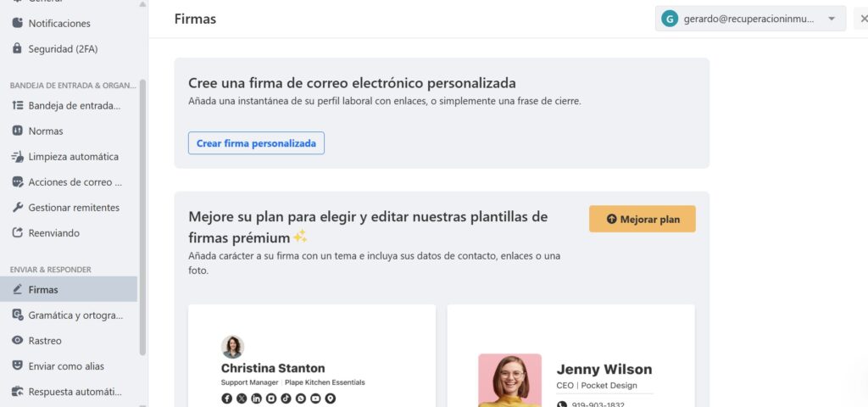Click Crear firma personalizada button
868x407 pixels.
pos(256,143)
